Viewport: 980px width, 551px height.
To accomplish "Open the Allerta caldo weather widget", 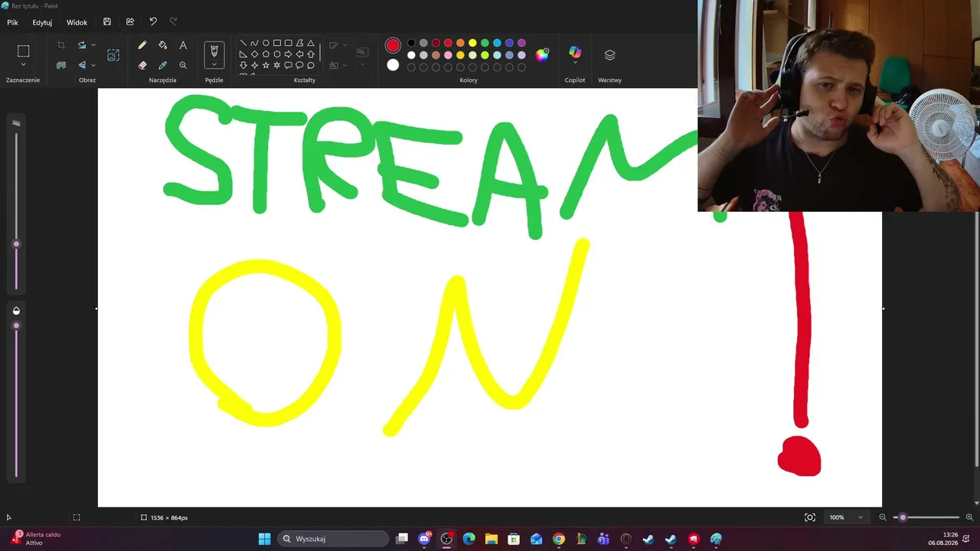I will pyautogui.click(x=35, y=539).
